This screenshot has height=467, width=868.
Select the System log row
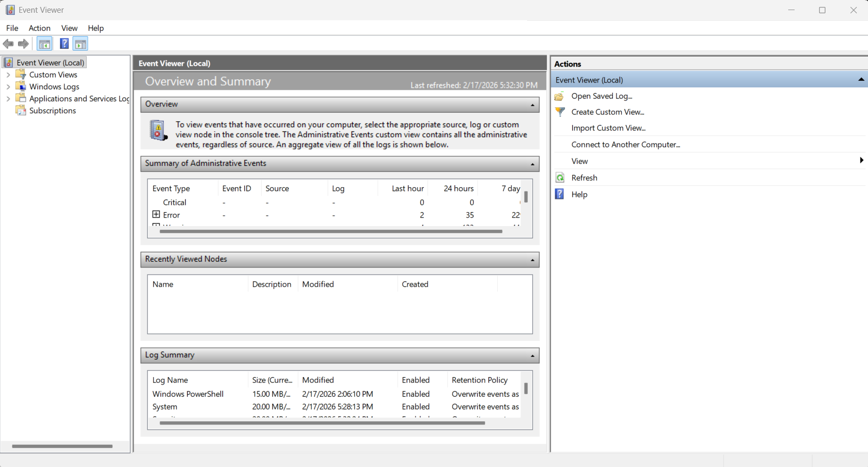(x=335, y=407)
